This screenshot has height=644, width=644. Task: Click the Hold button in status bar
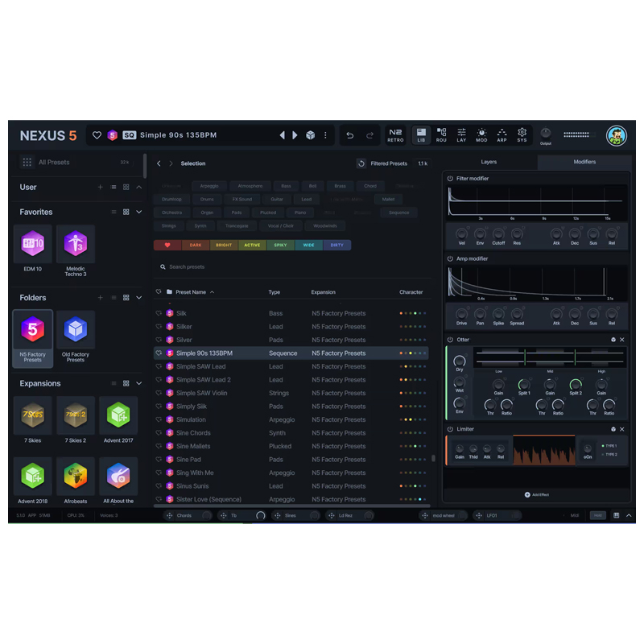point(597,515)
